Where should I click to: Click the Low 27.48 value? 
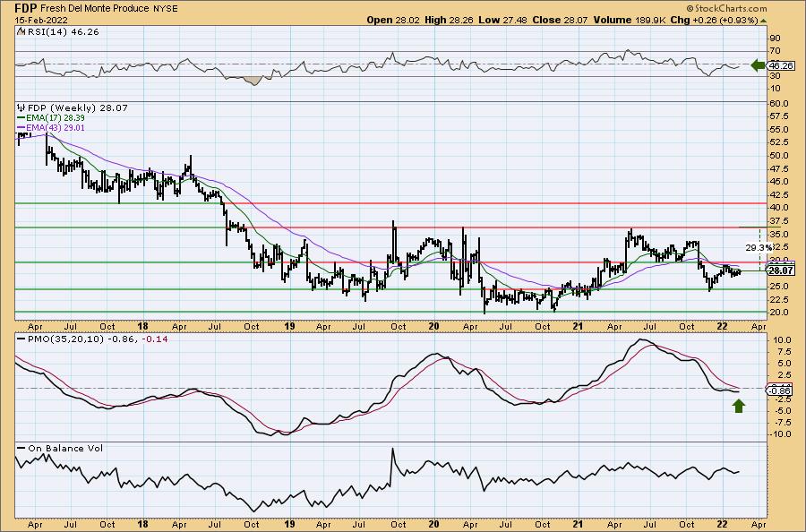[x=502, y=20]
